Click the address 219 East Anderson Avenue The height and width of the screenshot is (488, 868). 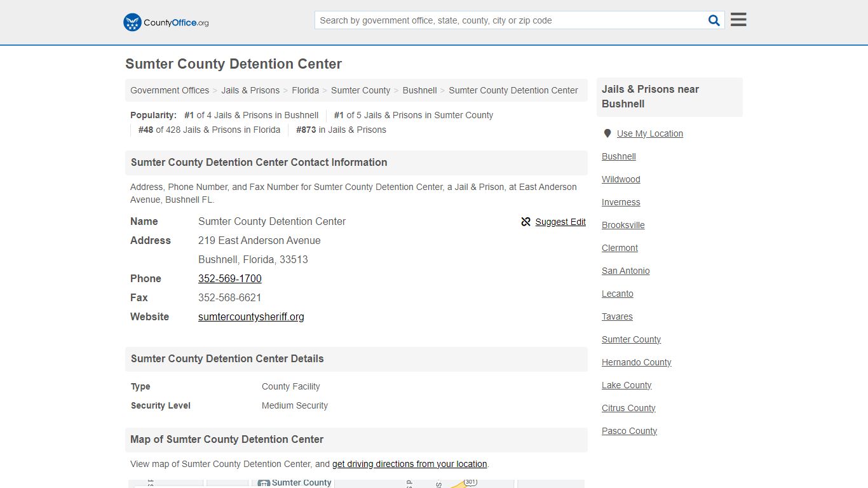259,240
